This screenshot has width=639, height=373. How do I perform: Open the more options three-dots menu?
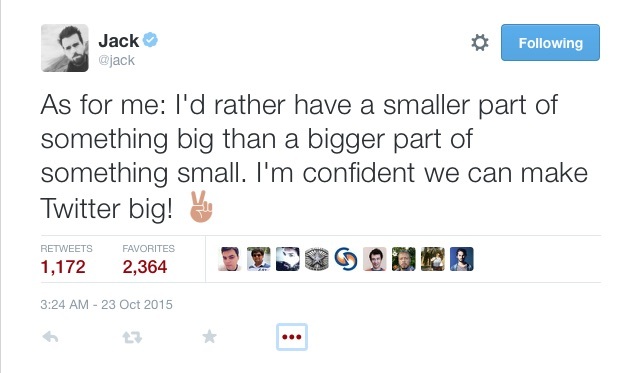point(292,337)
